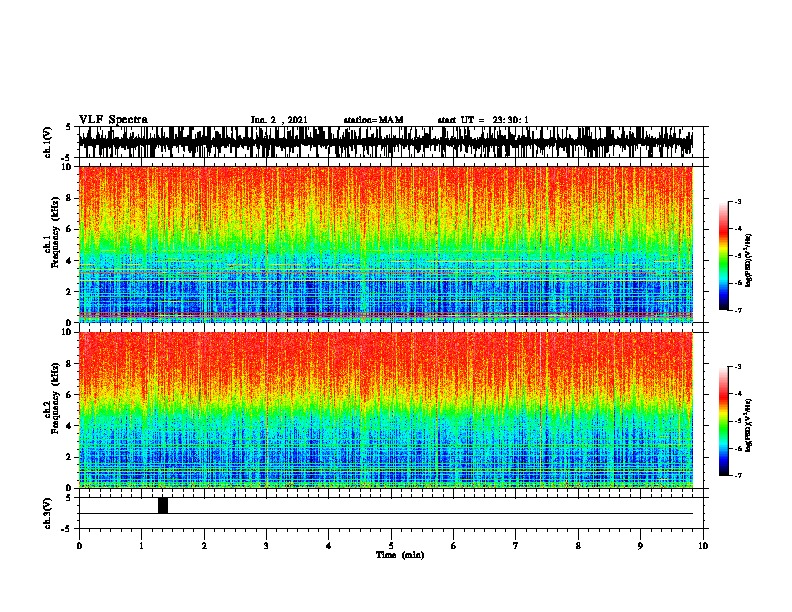The image size is (792, 612).
Task: Click the "ch.1(V)" waveform axis label
Action: coord(47,142)
